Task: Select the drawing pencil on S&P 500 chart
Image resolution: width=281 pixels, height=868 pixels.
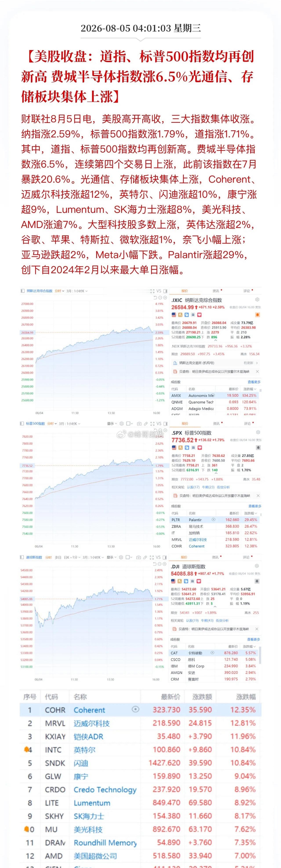Action: pyautogui.click(x=146, y=424)
